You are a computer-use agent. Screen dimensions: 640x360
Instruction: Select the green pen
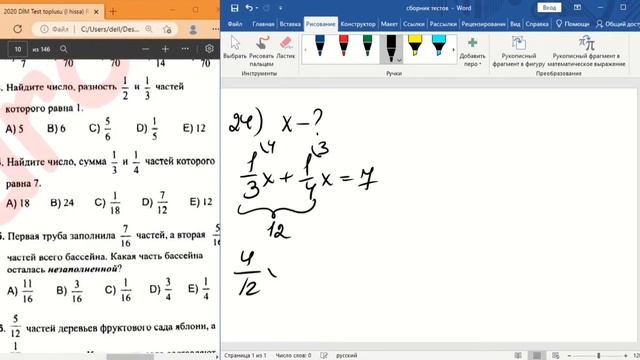point(367,46)
